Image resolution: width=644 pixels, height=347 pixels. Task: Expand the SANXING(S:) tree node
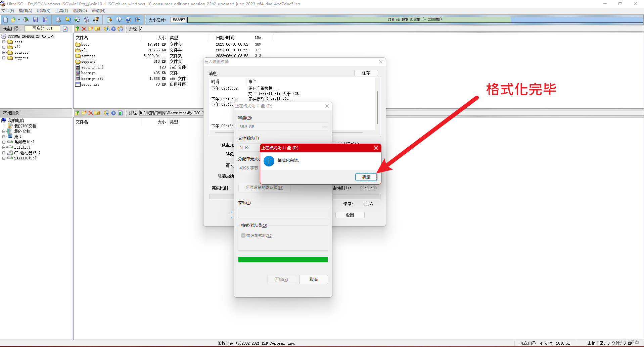coord(4,158)
